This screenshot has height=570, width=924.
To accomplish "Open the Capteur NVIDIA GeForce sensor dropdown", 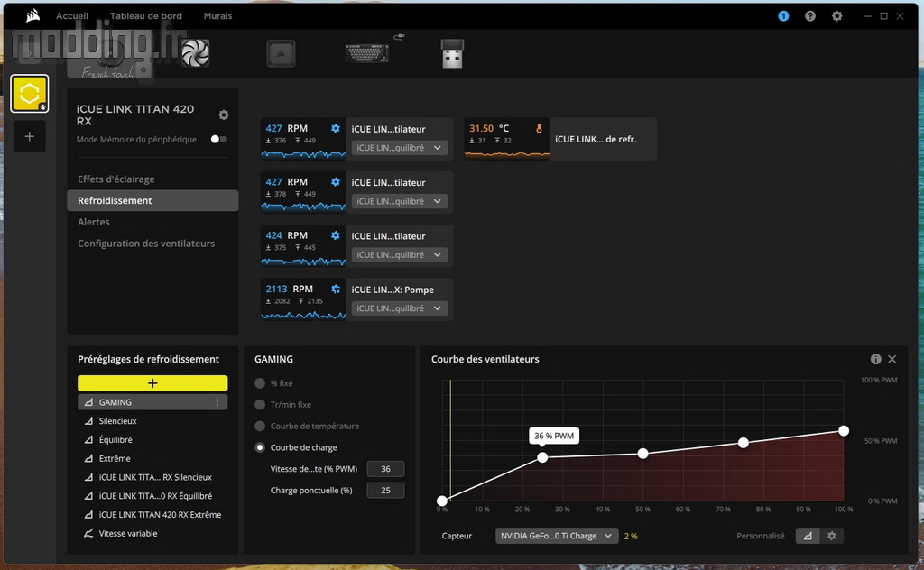I will [x=557, y=536].
